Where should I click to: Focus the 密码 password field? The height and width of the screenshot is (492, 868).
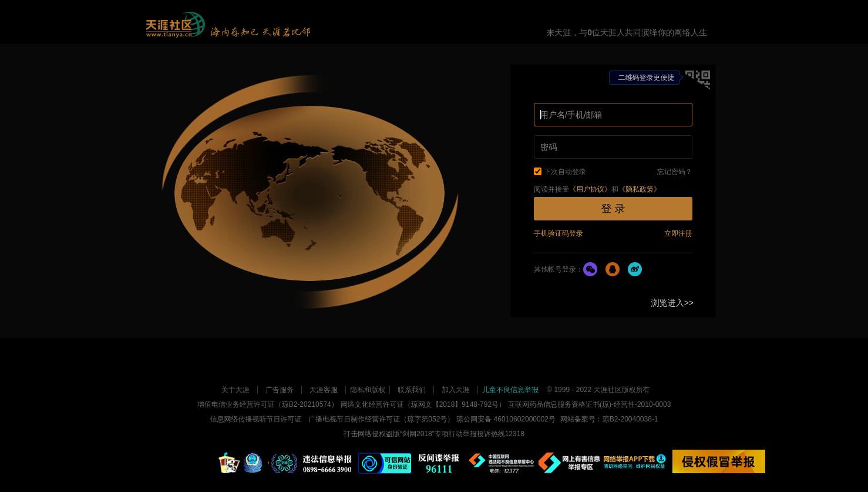click(x=613, y=147)
